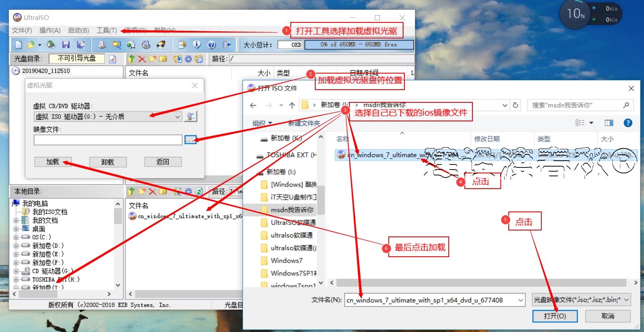Click the gear Settings icon in disc pane toolbar

188,59
